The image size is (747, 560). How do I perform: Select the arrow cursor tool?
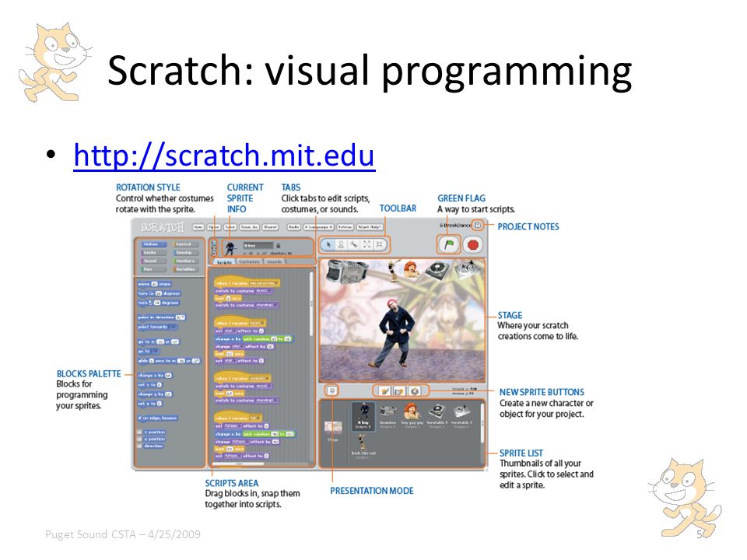pos(328,245)
